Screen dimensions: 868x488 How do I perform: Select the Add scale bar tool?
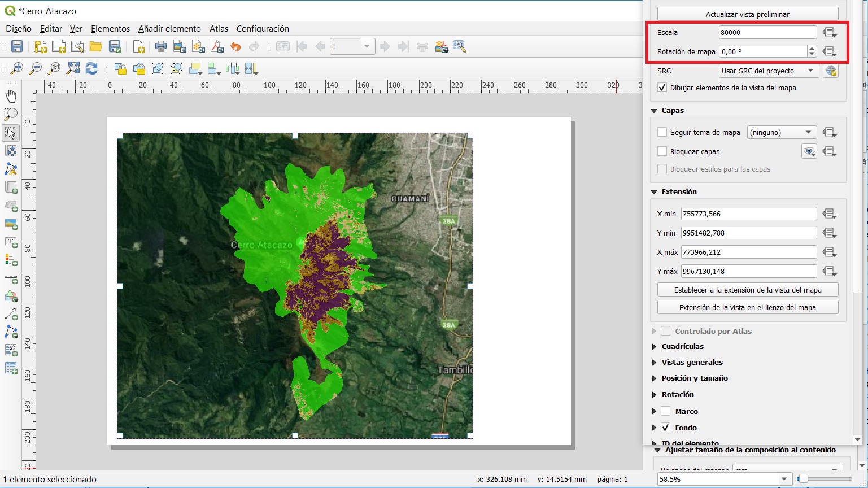(x=11, y=278)
